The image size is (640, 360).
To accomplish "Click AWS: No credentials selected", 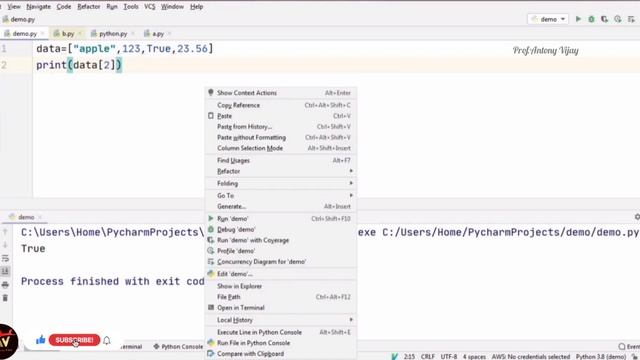I will click(531, 356).
